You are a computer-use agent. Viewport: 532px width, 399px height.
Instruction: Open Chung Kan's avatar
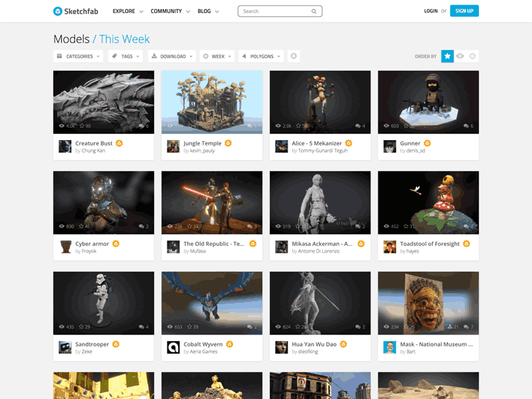65,146
